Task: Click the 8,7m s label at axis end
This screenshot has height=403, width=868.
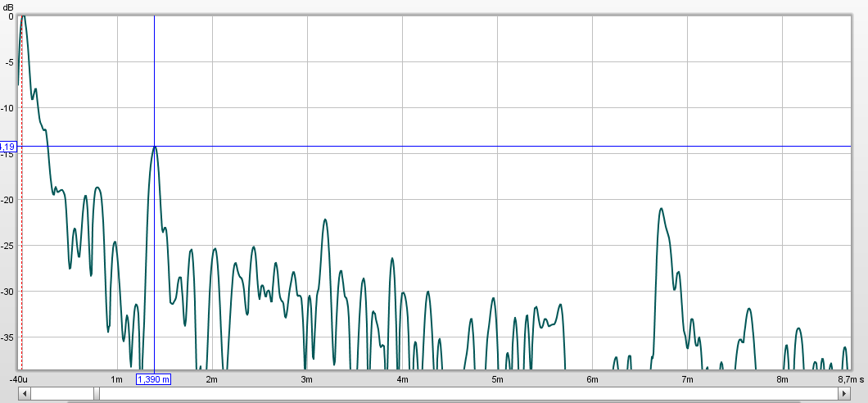Action: 851,379
